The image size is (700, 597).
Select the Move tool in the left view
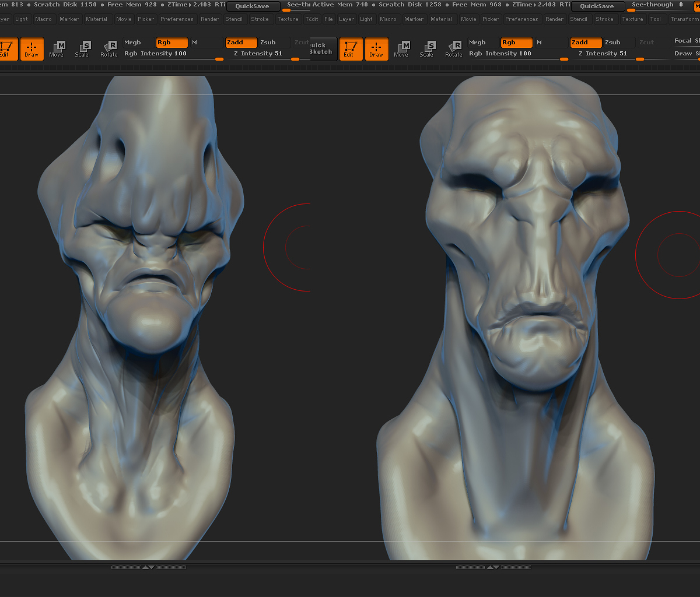(56, 49)
